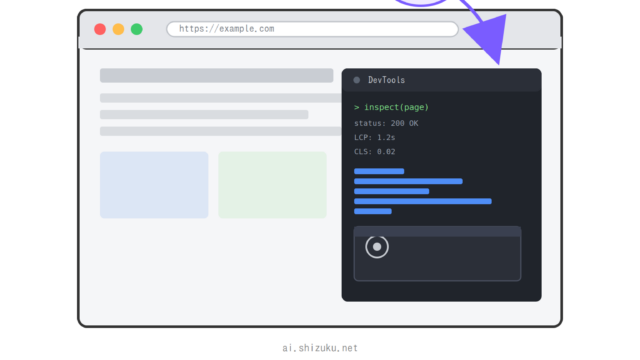Click the first blue bar in chart
Image resolution: width=640 pixels, height=360 pixels.
pos(379,171)
